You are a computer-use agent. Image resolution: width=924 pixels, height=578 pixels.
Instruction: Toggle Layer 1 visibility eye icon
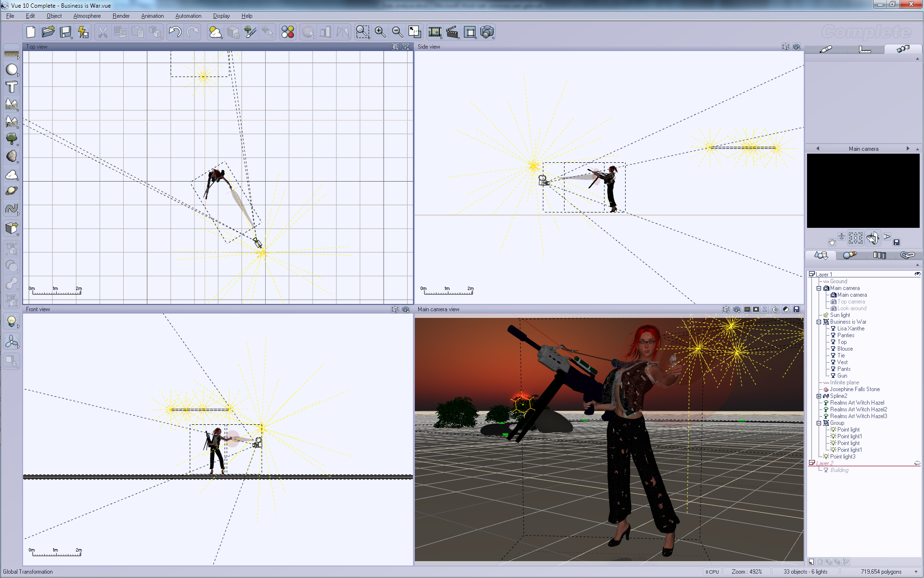click(x=917, y=274)
